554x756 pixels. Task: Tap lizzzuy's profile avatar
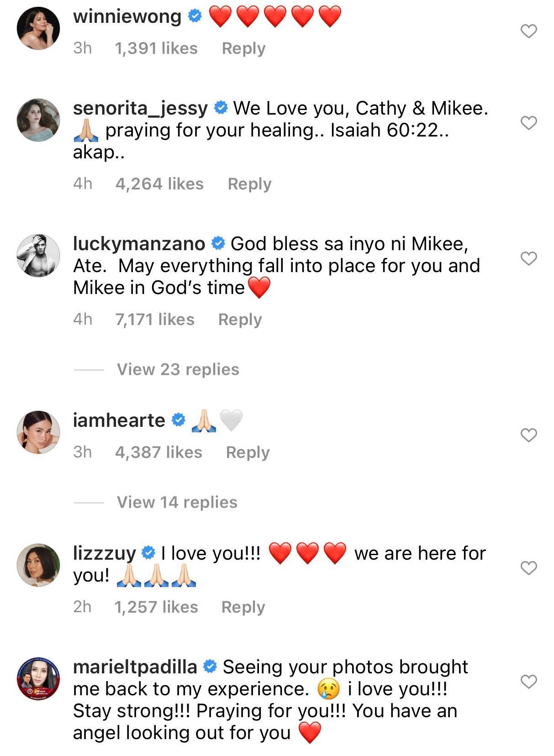tap(38, 565)
